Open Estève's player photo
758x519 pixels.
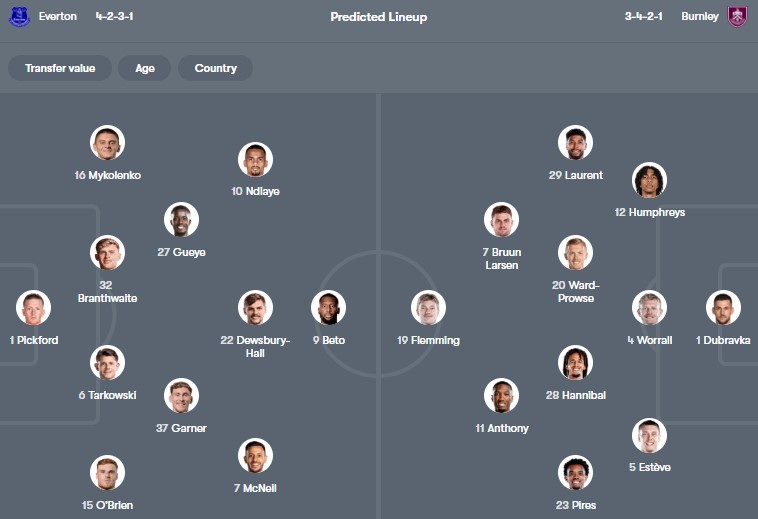pyautogui.click(x=649, y=436)
